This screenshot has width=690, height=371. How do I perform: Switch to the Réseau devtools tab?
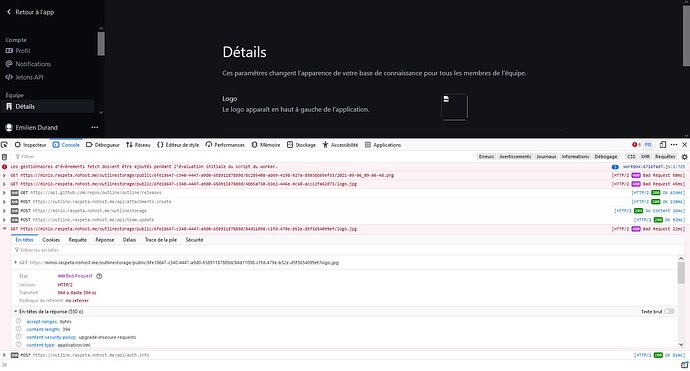pyautogui.click(x=138, y=145)
